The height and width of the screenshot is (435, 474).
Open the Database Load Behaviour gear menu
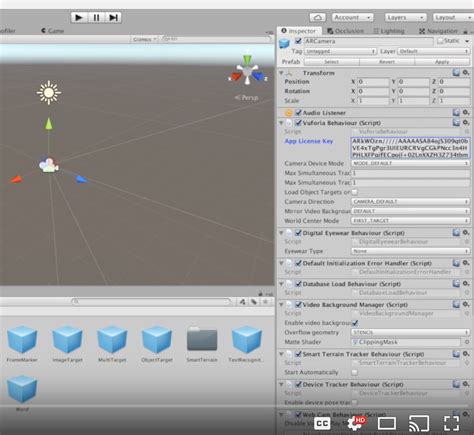(x=466, y=284)
